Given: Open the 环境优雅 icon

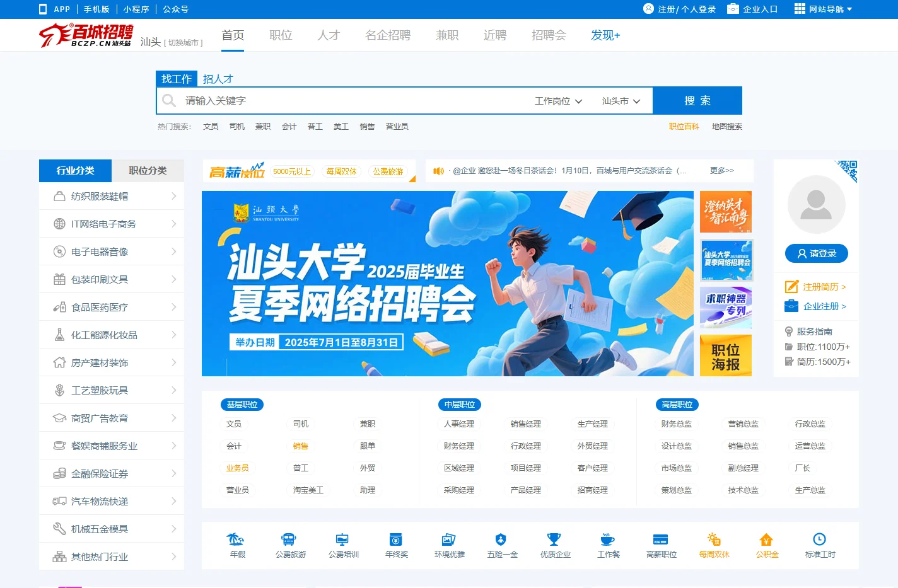Looking at the screenshot, I should coord(449,539).
